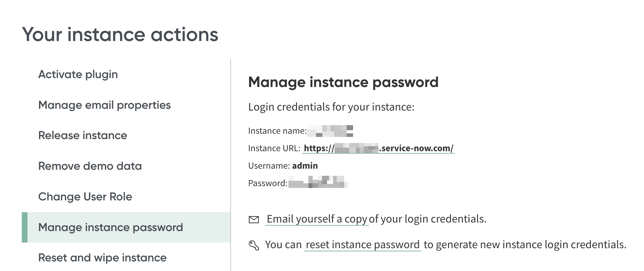Click the envelope icon beside the email link
The height and width of the screenshot is (271, 644).
253,219
